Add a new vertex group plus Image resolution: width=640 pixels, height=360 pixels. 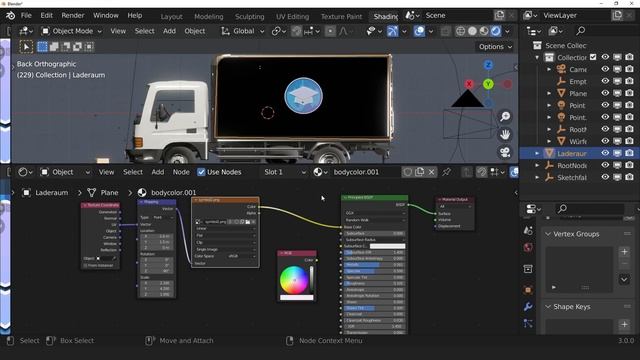coord(624,252)
